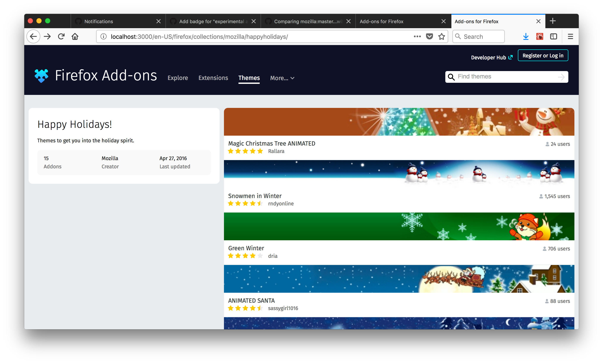Click Register or Log in button
This screenshot has width=603, height=364.
click(543, 55)
